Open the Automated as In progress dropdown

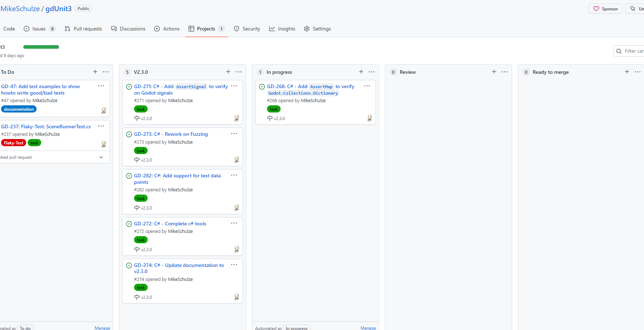pyautogui.click(x=296, y=328)
